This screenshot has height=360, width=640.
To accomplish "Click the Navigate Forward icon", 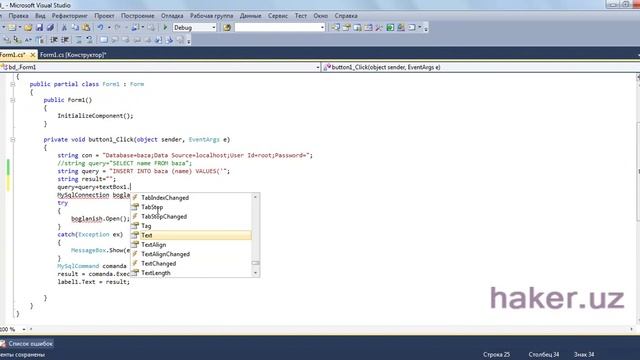I will point(151,27).
